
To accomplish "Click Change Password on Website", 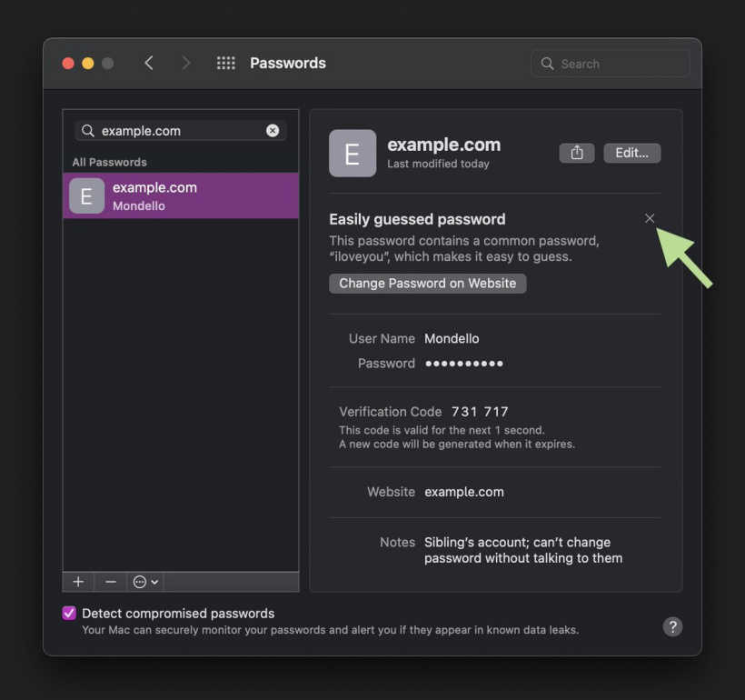I will coord(428,284).
